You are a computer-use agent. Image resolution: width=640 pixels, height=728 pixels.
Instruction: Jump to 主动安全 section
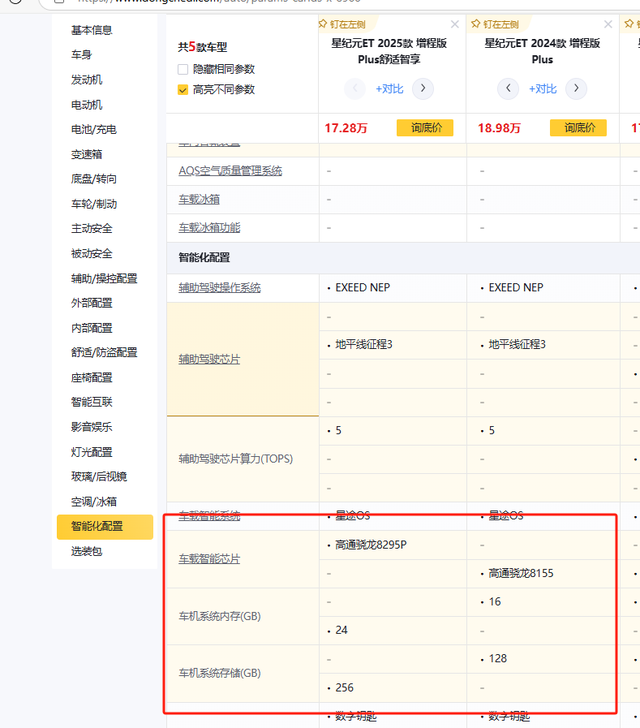(x=91, y=228)
